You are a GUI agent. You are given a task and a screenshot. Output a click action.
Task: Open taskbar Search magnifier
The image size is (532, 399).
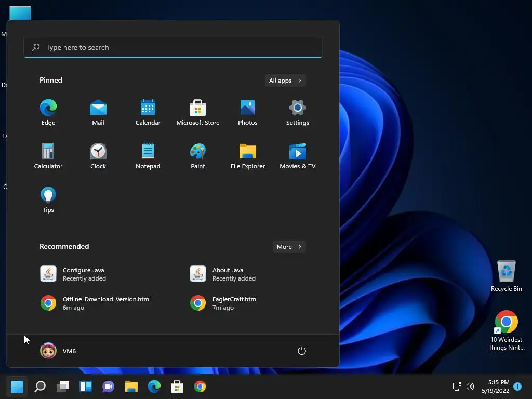tap(40, 387)
